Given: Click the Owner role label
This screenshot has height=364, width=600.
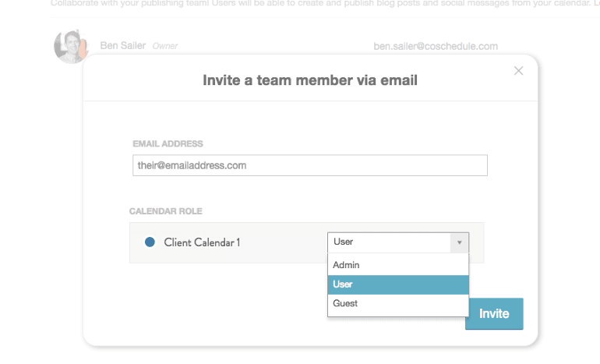Looking at the screenshot, I should point(165,46).
